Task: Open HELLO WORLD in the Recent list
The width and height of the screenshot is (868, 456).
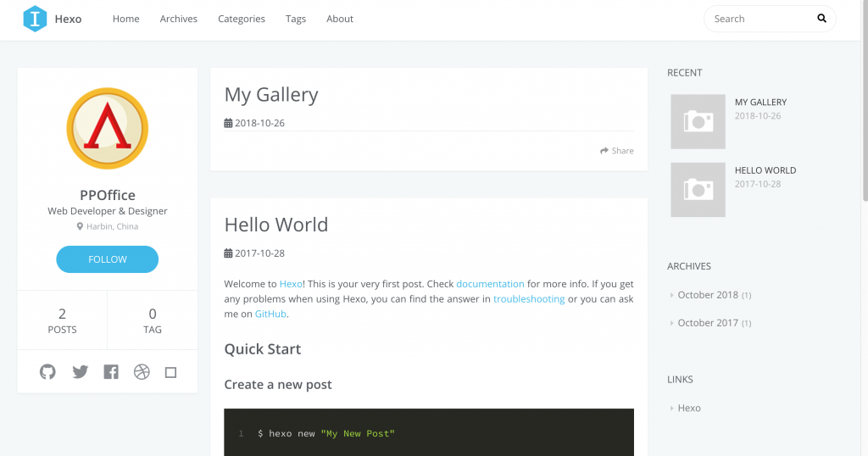Action: tap(765, 170)
